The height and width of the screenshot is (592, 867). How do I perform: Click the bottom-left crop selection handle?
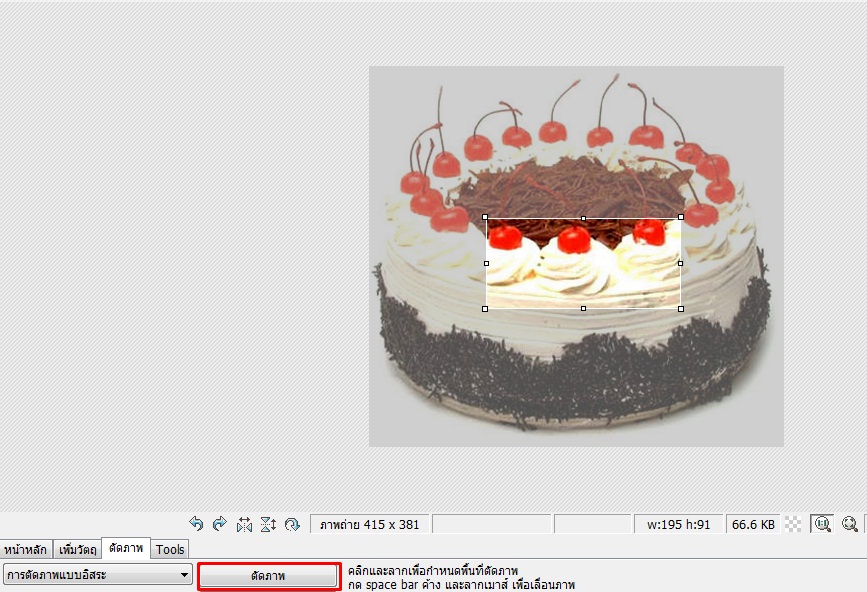(485, 309)
